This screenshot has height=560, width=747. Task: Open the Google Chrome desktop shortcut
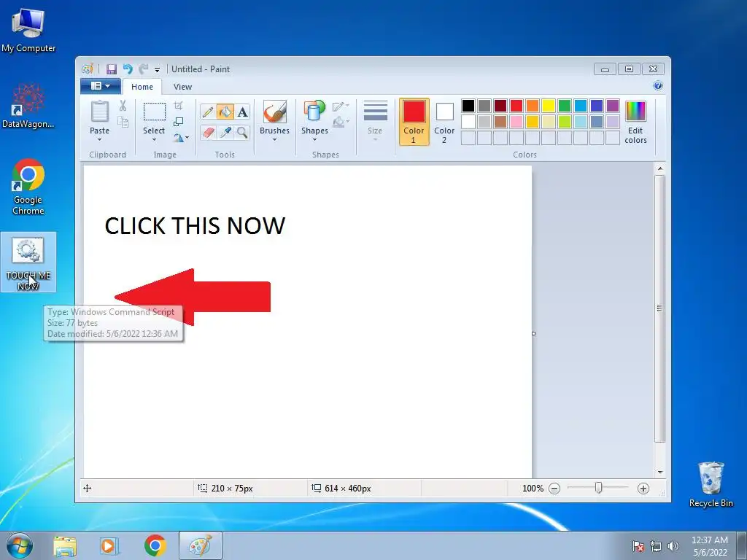pyautogui.click(x=28, y=187)
